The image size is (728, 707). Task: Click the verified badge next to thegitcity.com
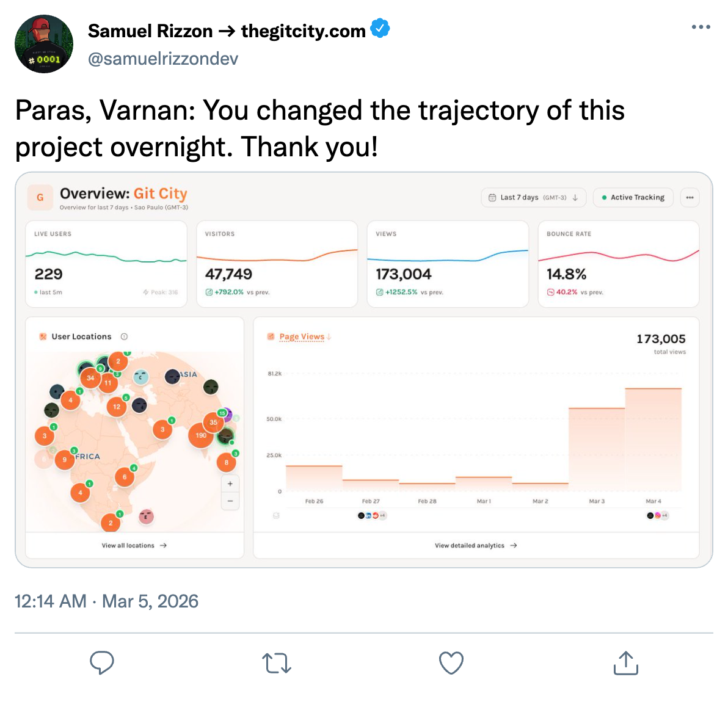click(380, 27)
